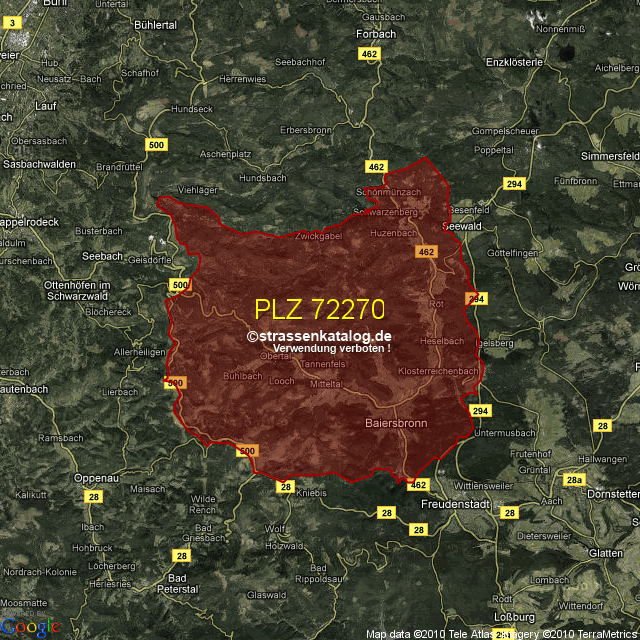This screenshot has height=640, width=640.
Task: Click the 462 shield left of Freudenstadt
Action: point(418,485)
